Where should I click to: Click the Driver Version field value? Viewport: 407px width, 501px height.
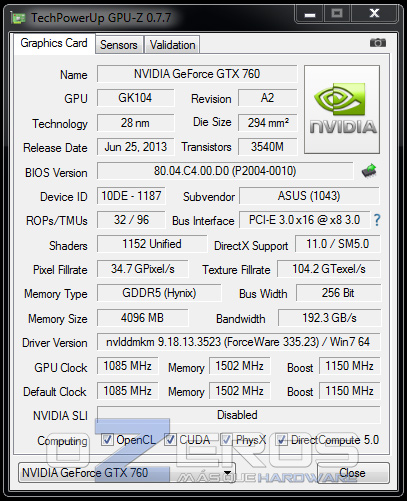tap(238, 342)
